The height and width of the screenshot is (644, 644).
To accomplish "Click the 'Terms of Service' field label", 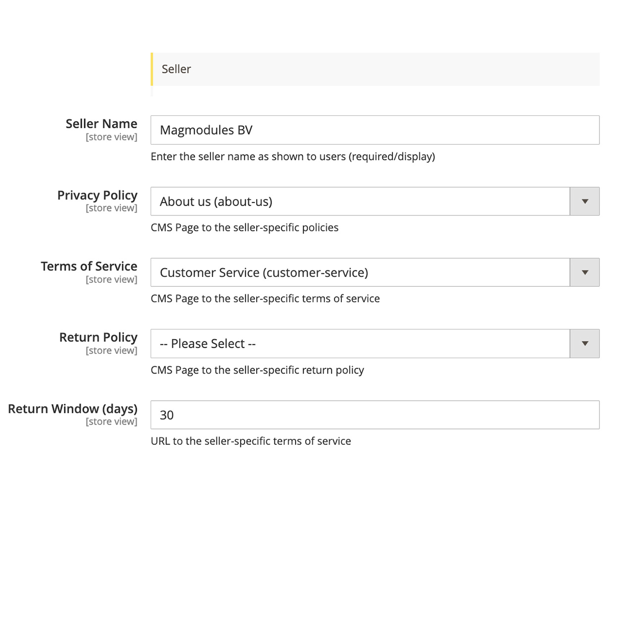I will [89, 266].
